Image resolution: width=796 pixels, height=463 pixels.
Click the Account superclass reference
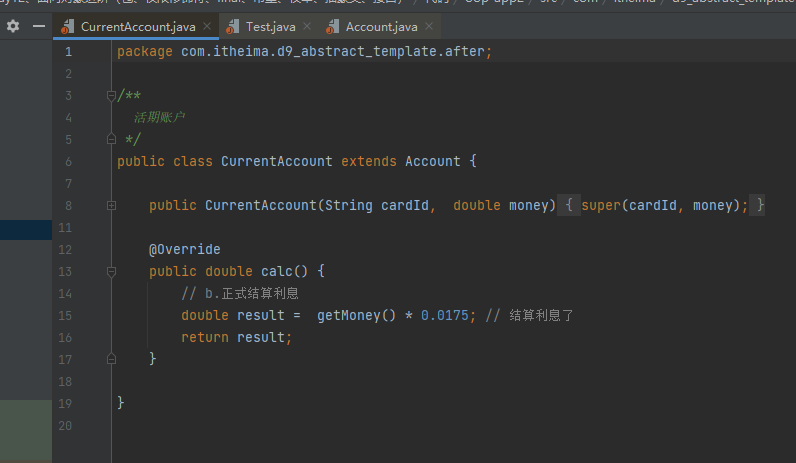pyautogui.click(x=433, y=161)
